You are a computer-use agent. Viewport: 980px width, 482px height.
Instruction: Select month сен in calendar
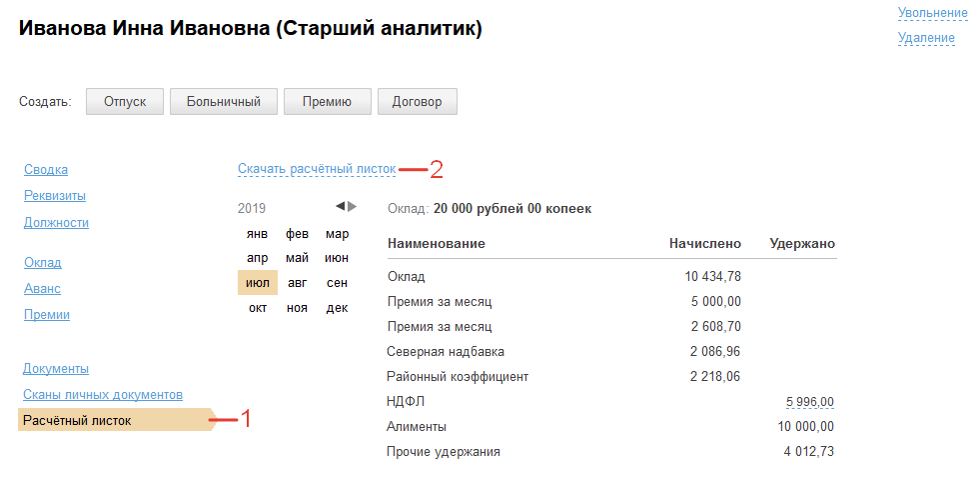337,283
